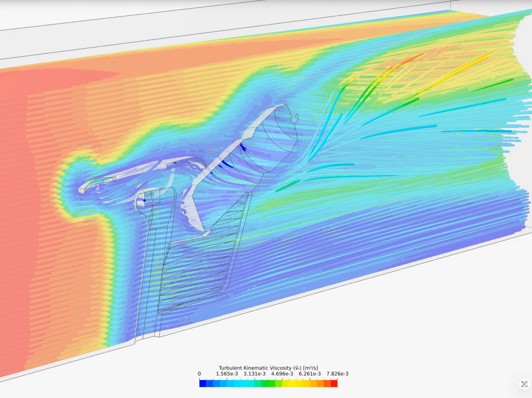This screenshot has width=532, height=398.
Task: Click the high-viscosity orange streamline in the wake
Action: pyautogui.click(x=409, y=60)
